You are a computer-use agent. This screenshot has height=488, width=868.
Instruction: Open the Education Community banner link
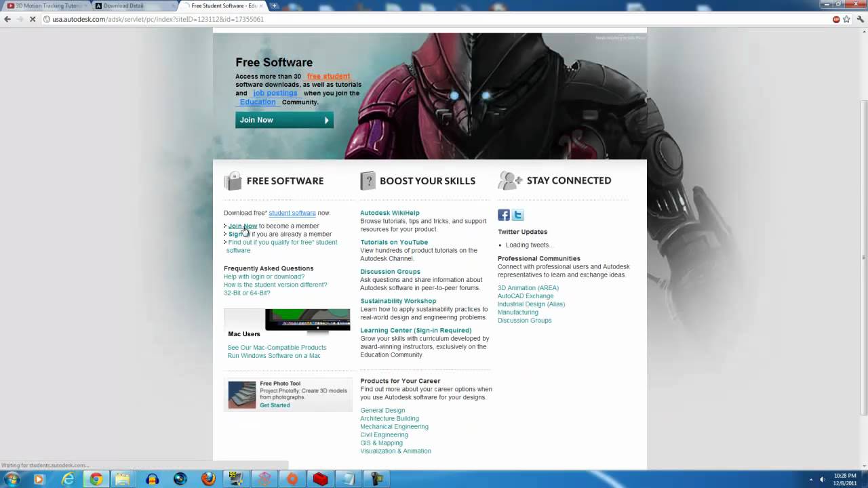pyautogui.click(x=258, y=102)
